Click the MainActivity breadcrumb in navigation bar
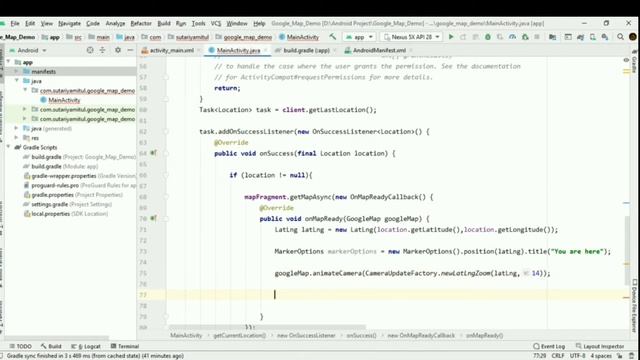Image resolution: width=640 pixels, height=360 pixels. coord(299,37)
